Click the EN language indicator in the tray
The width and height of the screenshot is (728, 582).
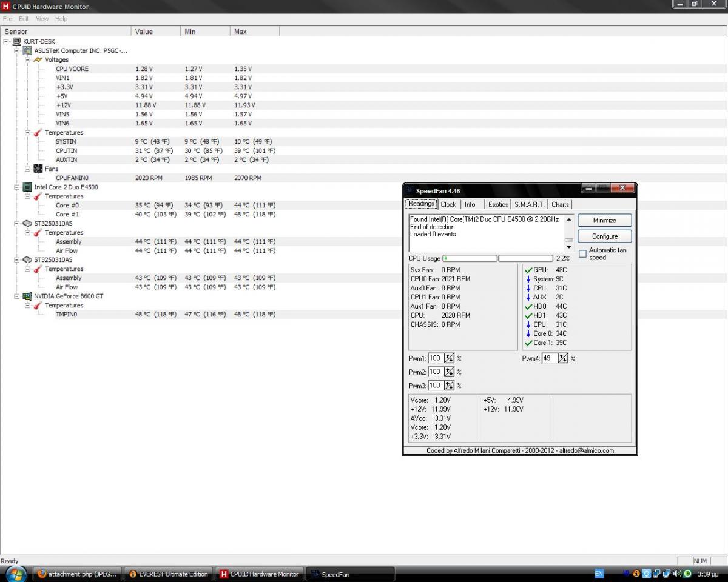pos(599,574)
